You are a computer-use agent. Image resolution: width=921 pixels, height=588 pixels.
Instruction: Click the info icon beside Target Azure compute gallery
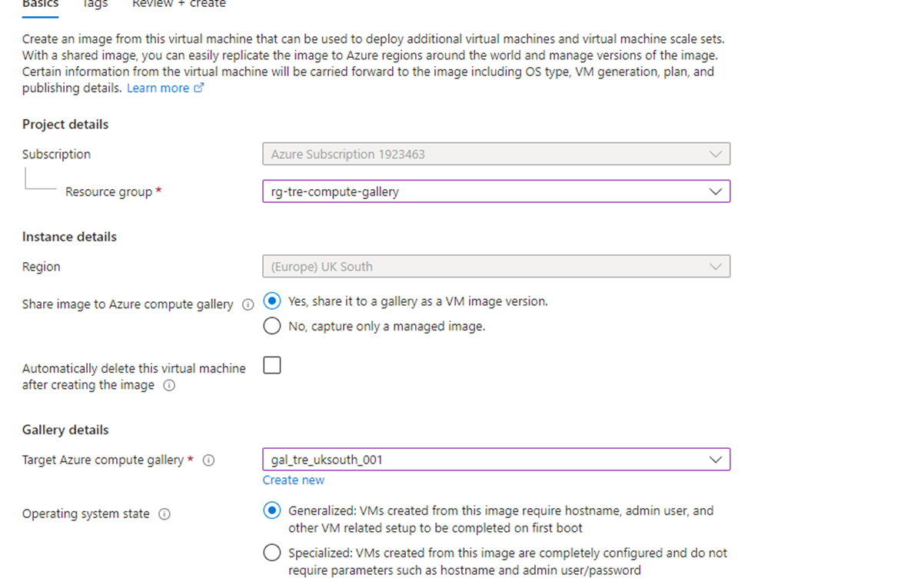[208, 460]
